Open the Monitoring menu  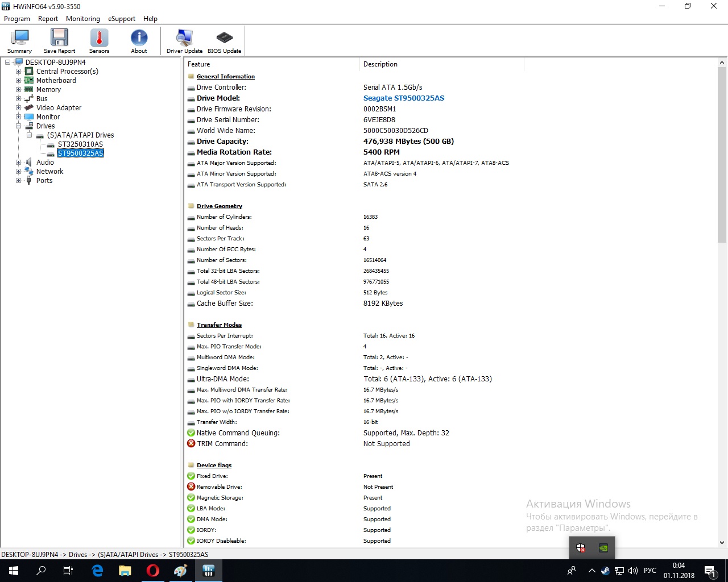pyautogui.click(x=83, y=19)
